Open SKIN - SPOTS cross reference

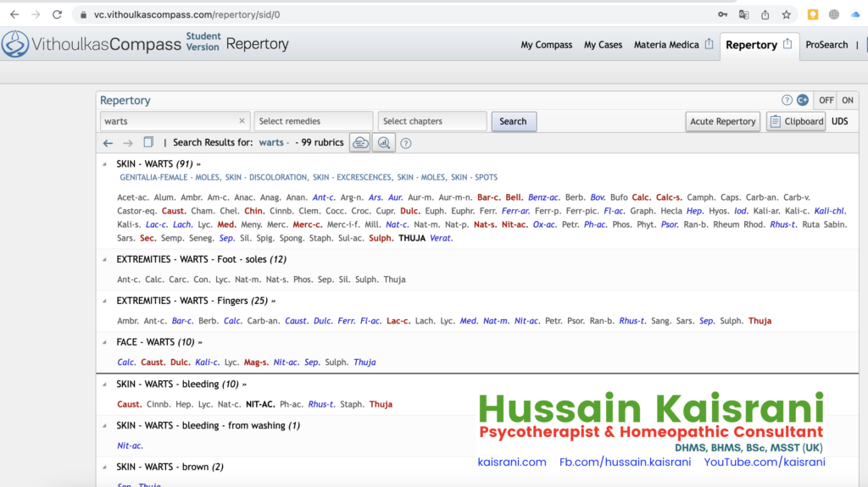click(474, 177)
